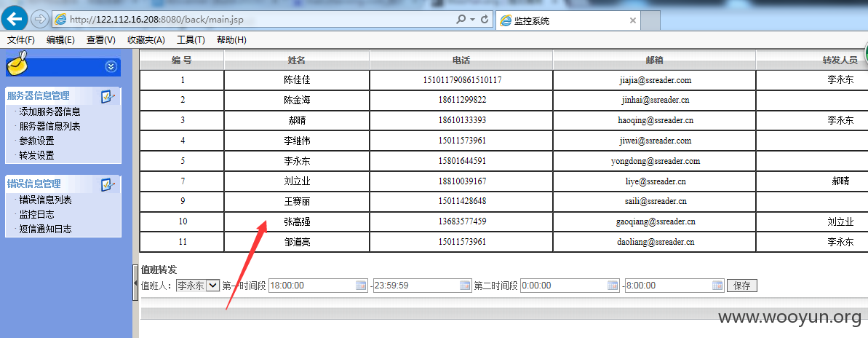Click the icon beside 错误信息管理

[x=108, y=184]
